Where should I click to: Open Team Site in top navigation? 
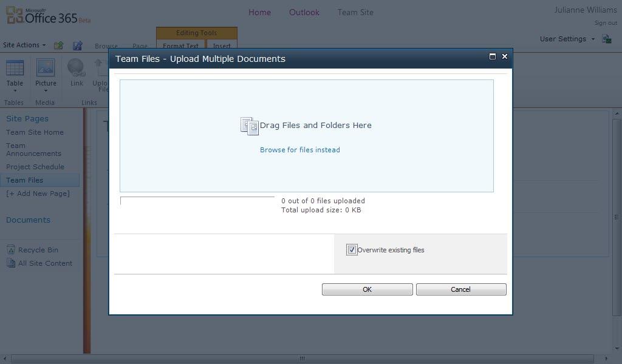[355, 12]
